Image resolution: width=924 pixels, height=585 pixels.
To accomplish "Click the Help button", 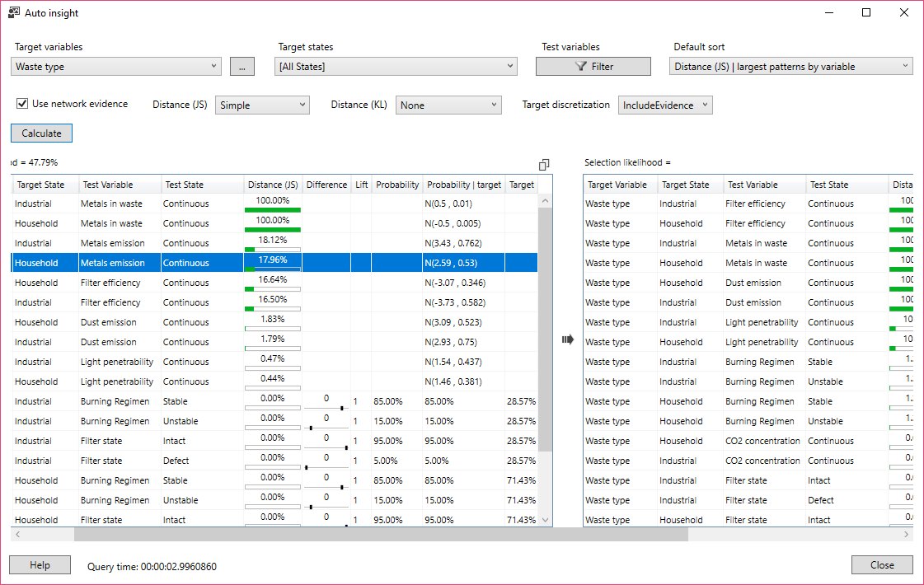I will (40, 565).
